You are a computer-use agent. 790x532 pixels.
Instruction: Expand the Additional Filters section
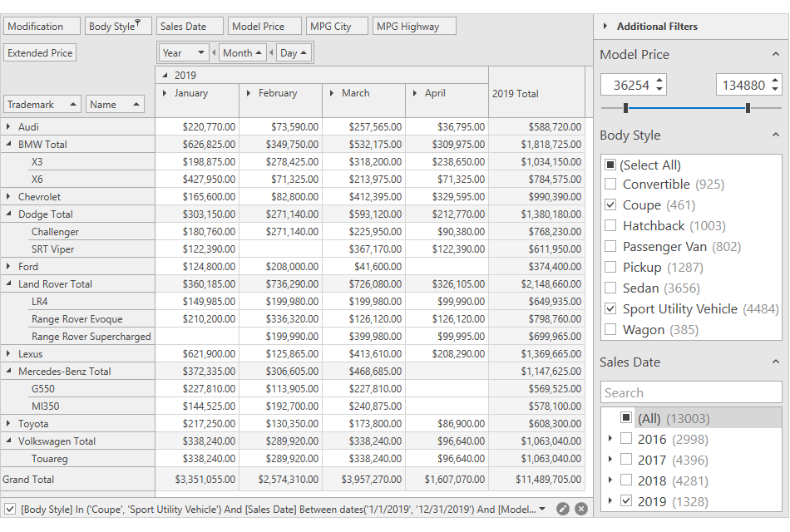pyautogui.click(x=605, y=27)
